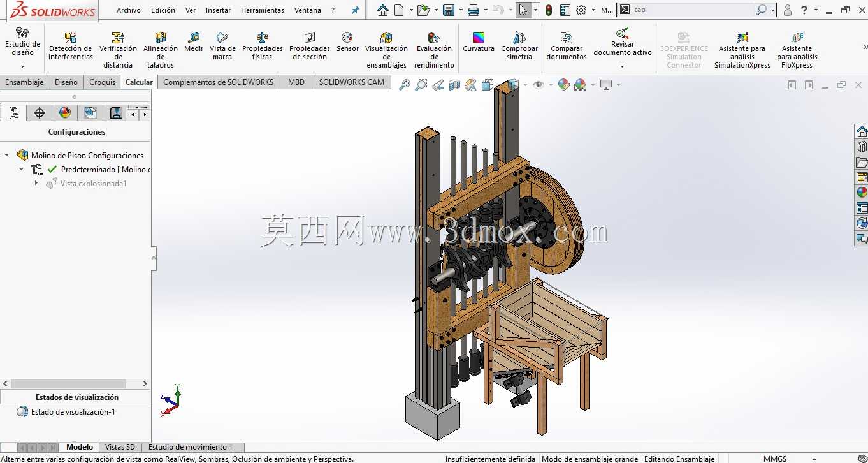Click the Zoom to area icon
The width and height of the screenshot is (868, 463).
(x=421, y=85)
